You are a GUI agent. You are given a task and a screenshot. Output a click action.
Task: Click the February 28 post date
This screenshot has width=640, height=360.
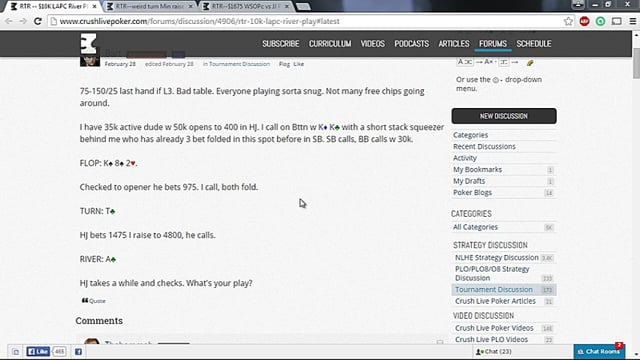click(120, 64)
